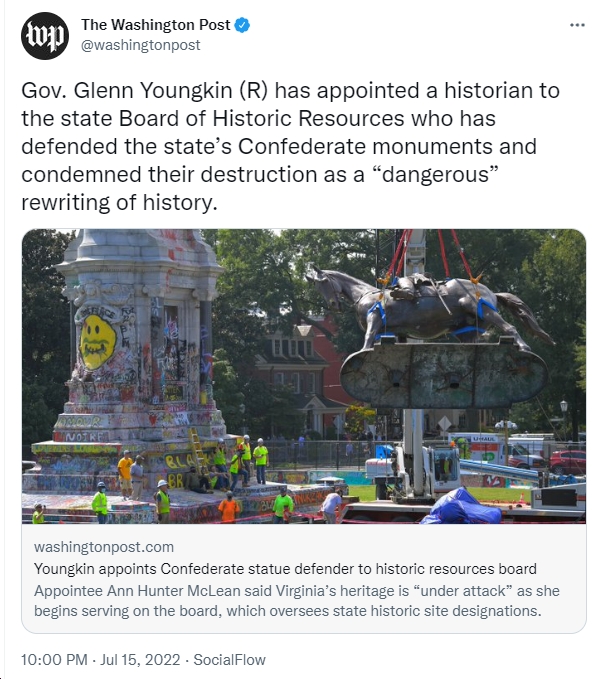The image size is (597, 679).
Task: Open headline Youngkin appoints Confederate statue defender
Action: tap(285, 569)
